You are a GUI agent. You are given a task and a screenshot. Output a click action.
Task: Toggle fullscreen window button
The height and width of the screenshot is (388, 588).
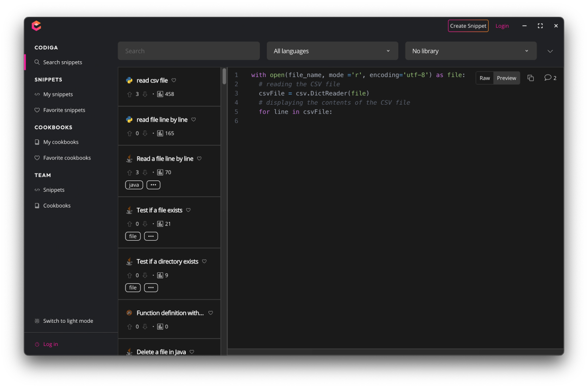point(540,26)
